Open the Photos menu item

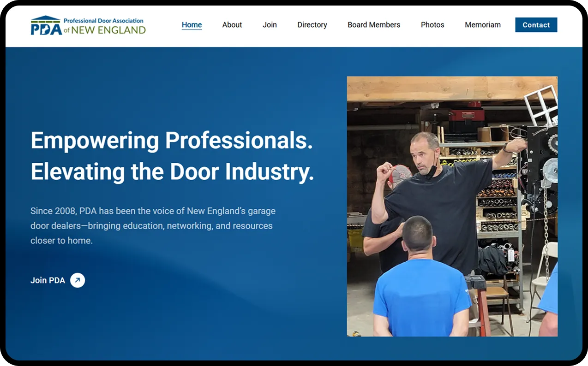coord(432,25)
